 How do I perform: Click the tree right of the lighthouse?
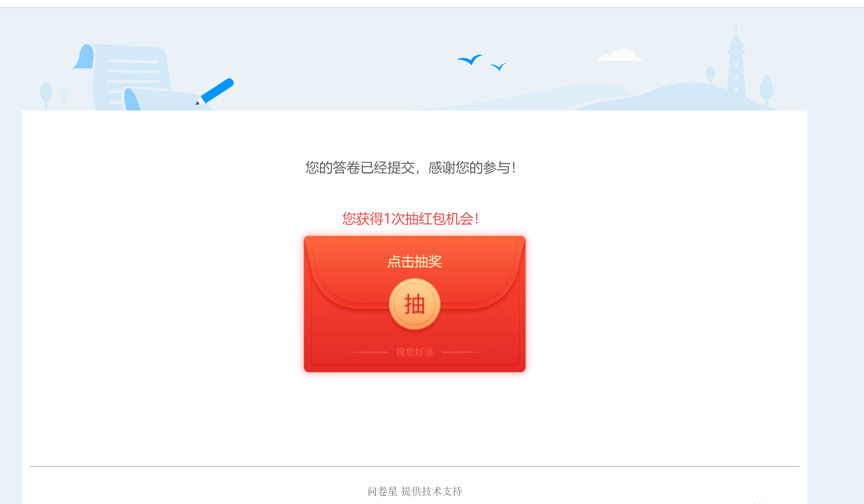(766, 89)
